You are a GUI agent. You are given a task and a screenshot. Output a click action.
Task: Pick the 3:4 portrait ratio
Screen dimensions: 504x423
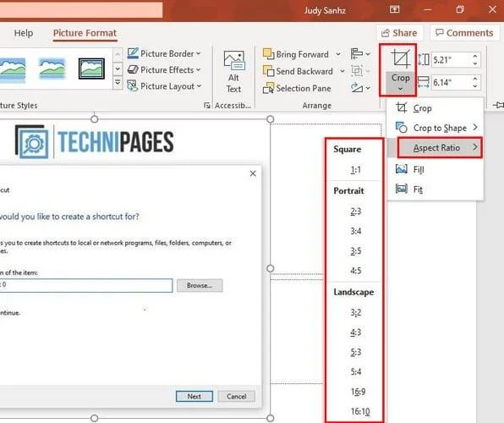coord(355,231)
